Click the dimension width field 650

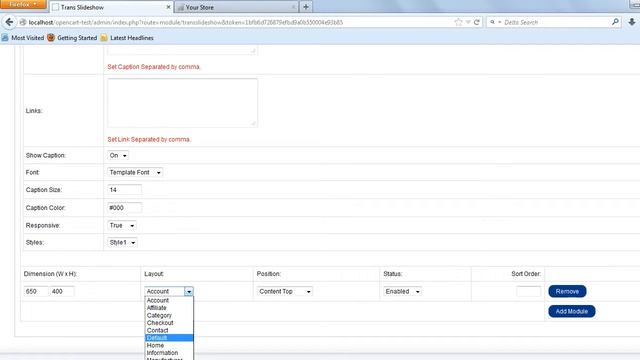click(36, 291)
